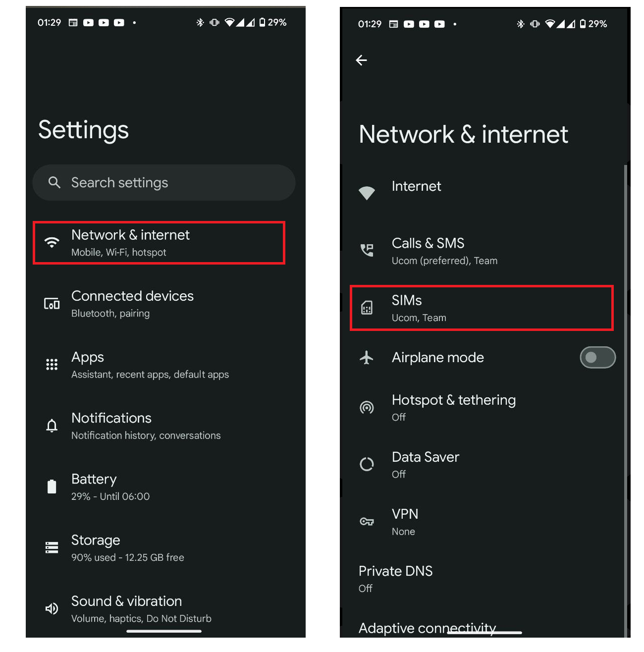Tap the speaker icon beside Sound & vibration
644x652 pixels.
52,608
